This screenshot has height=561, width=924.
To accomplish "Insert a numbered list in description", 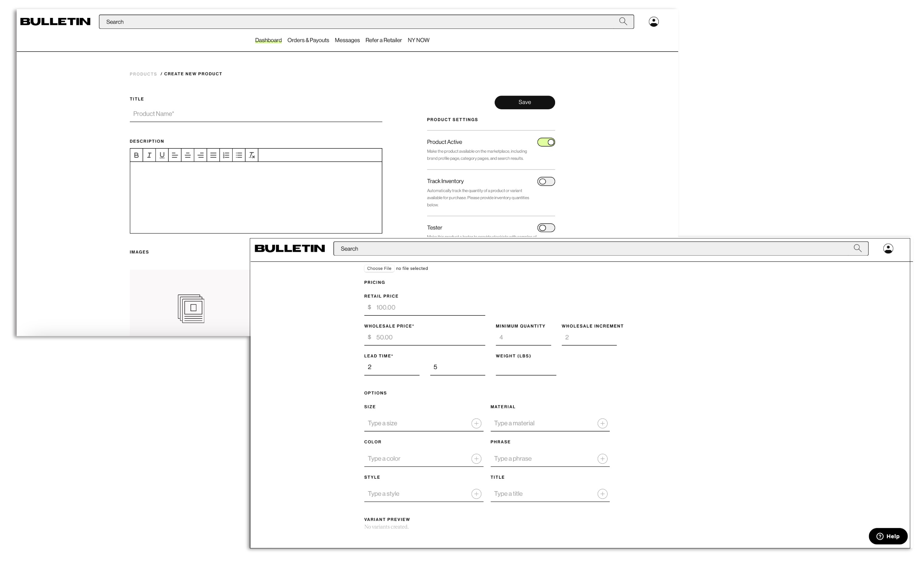I will point(226,155).
